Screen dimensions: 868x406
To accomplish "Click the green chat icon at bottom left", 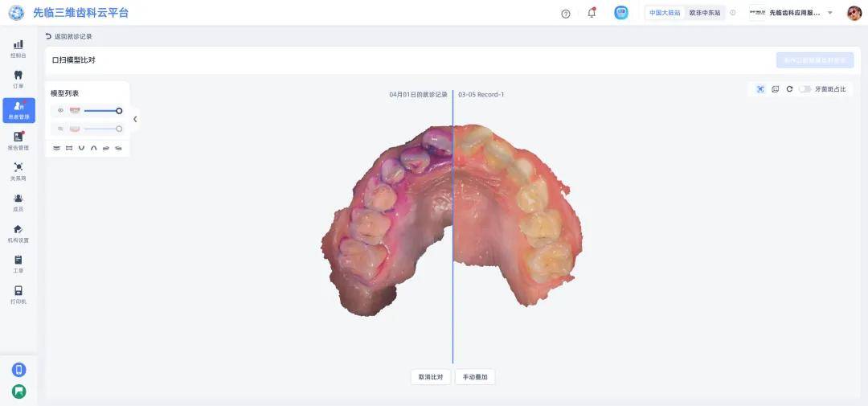I will 18,392.
